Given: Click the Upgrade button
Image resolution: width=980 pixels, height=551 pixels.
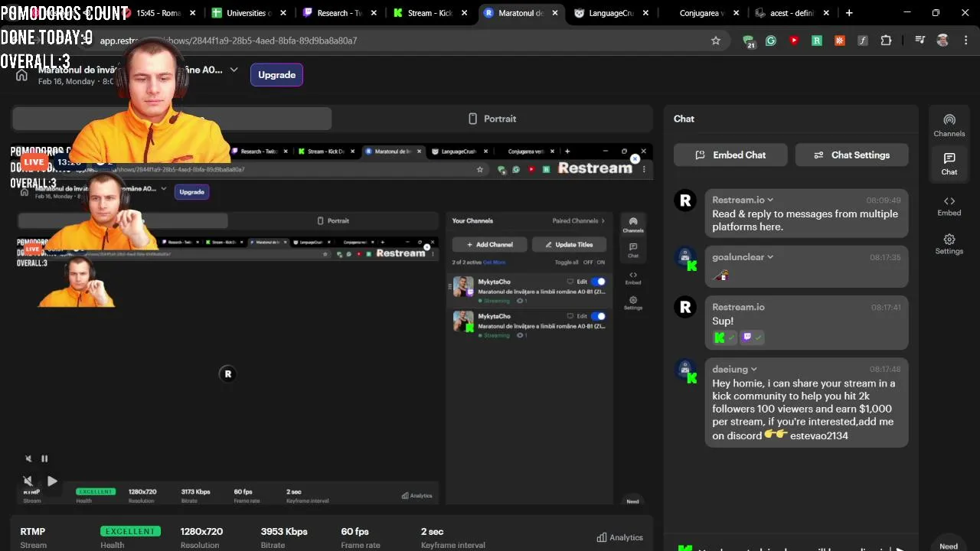Looking at the screenshot, I should coord(276,75).
